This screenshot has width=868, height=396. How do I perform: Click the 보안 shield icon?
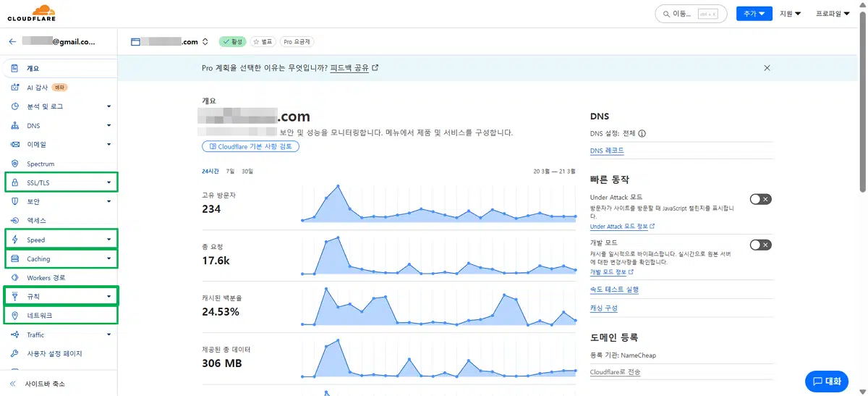14,201
